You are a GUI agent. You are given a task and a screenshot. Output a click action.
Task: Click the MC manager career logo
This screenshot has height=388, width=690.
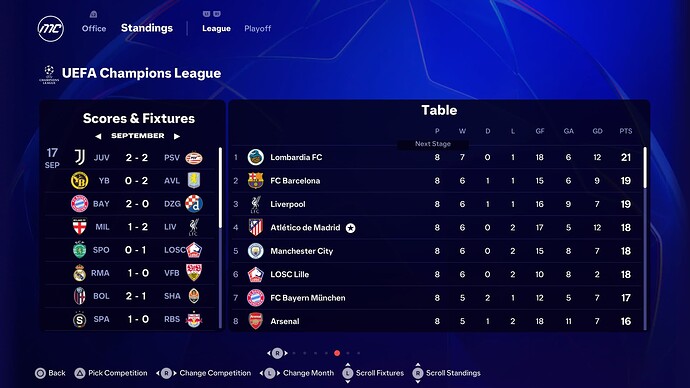pyautogui.click(x=51, y=29)
